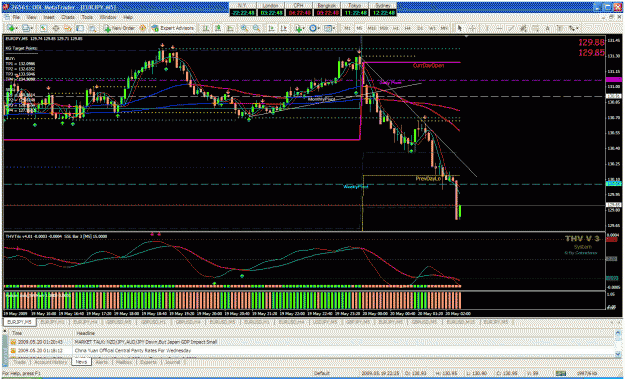Viewport: 625px width, 379px height.
Task: Toggle the Chart Shift icon
Action: click(284, 28)
